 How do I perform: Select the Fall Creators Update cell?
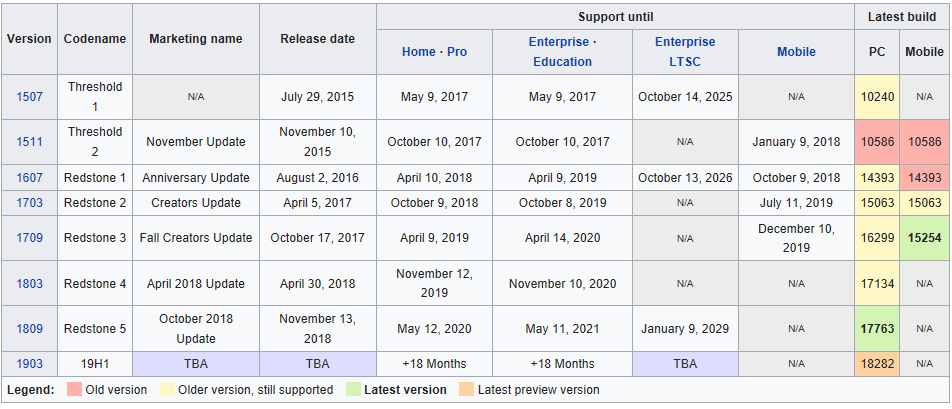tap(196, 238)
